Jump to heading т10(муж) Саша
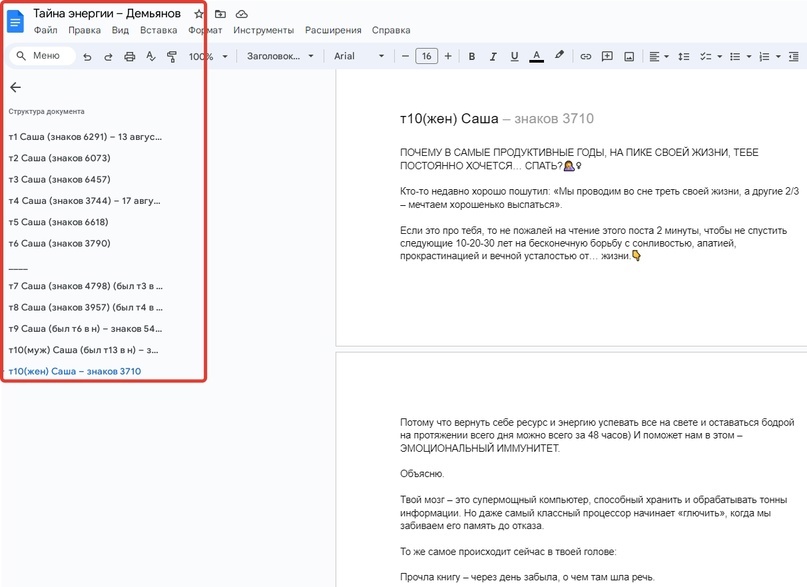 pyautogui.click(x=83, y=350)
